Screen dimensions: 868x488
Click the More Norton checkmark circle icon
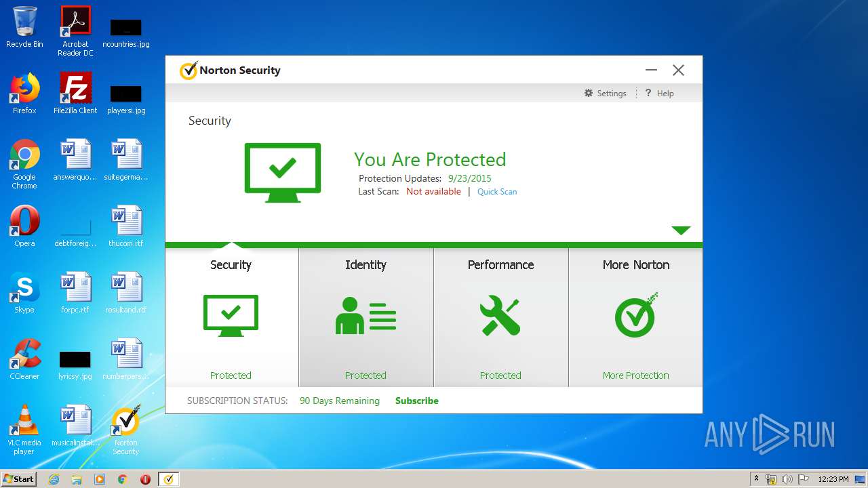coord(636,315)
